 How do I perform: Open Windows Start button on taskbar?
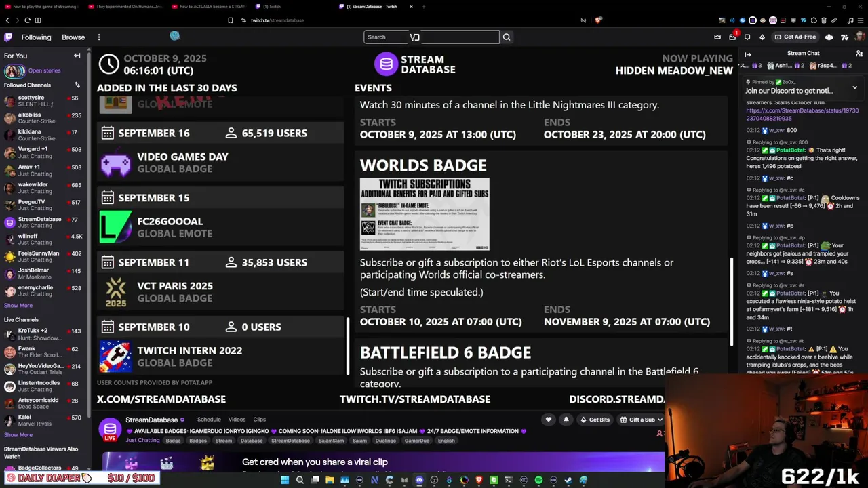click(285, 481)
